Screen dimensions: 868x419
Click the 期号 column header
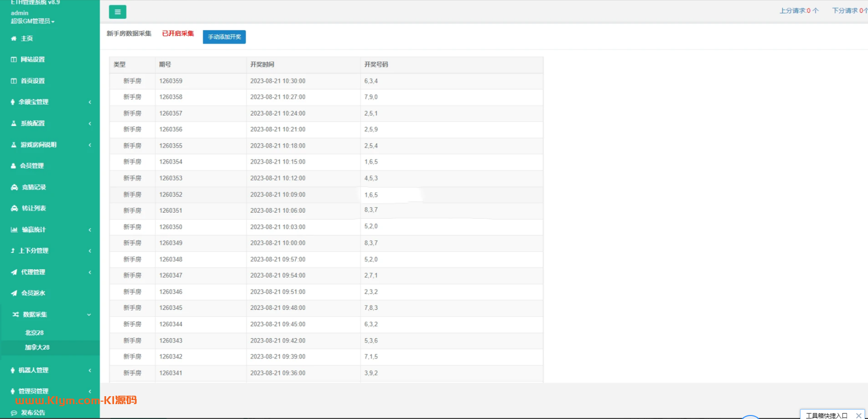[165, 64]
